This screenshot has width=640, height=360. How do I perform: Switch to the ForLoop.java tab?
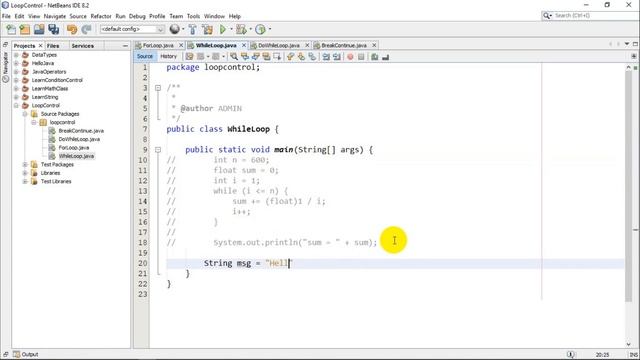pyautogui.click(x=158, y=45)
